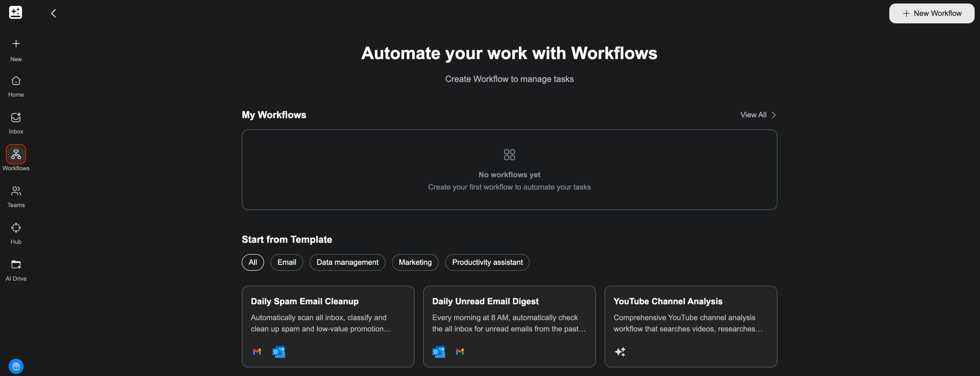This screenshot has height=376, width=980.
Task: Show Productivity assistant templates
Action: pyautogui.click(x=487, y=263)
